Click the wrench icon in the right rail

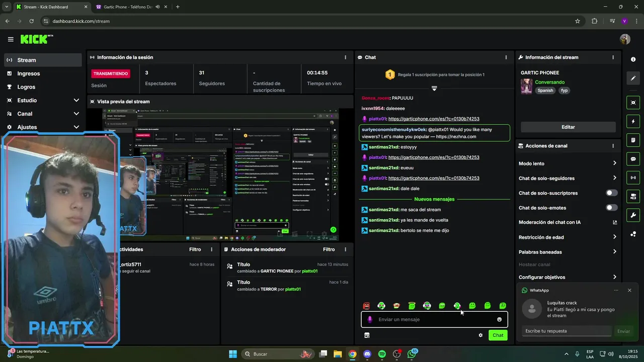point(633,215)
